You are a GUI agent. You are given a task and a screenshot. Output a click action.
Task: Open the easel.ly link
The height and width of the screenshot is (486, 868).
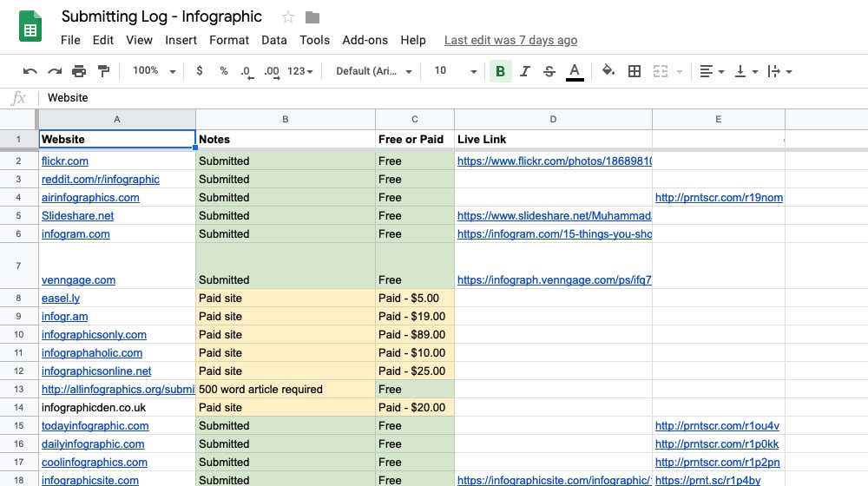tap(61, 299)
